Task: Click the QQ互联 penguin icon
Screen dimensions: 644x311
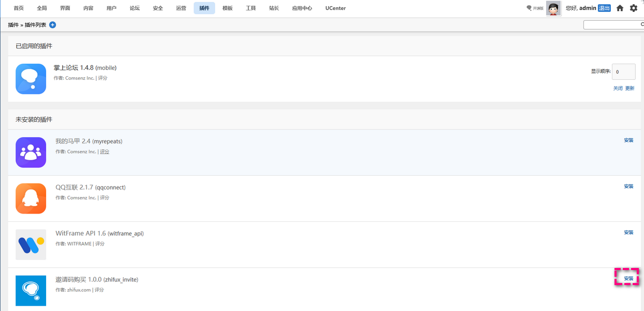Action: [x=31, y=199]
